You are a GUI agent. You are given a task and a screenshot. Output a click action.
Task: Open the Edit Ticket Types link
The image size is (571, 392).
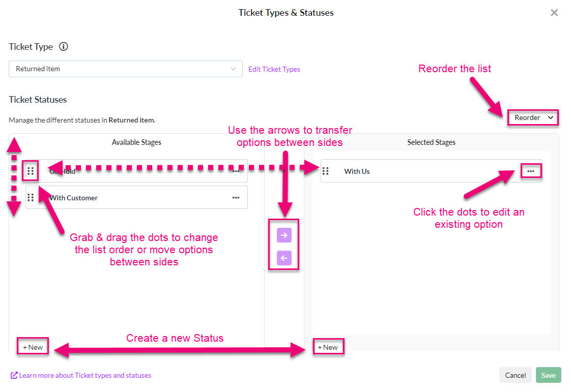coord(274,69)
